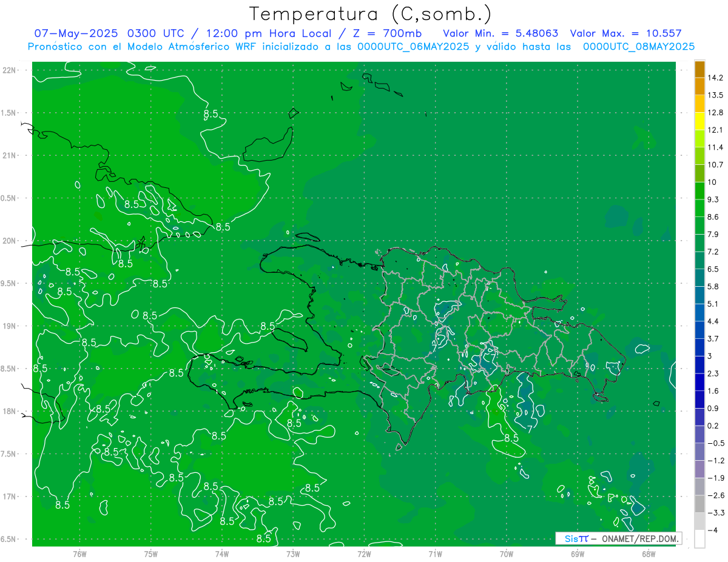Click the 5.1 colorbar label

[x=713, y=304]
